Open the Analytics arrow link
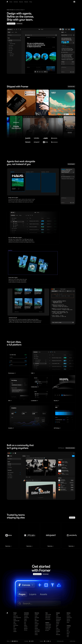Screen dimensions: 82x644 click(x=11, y=428)
